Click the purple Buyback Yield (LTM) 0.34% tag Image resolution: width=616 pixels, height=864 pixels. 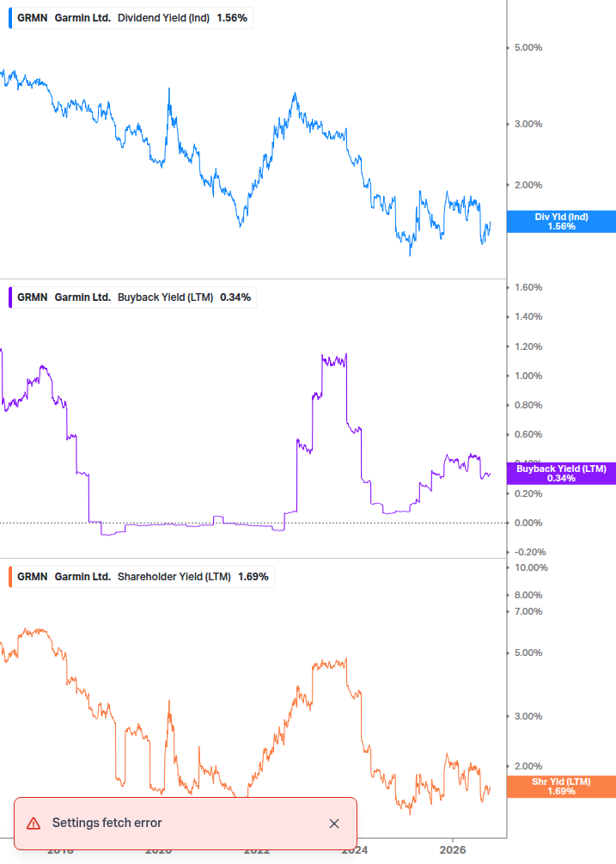coord(561,474)
